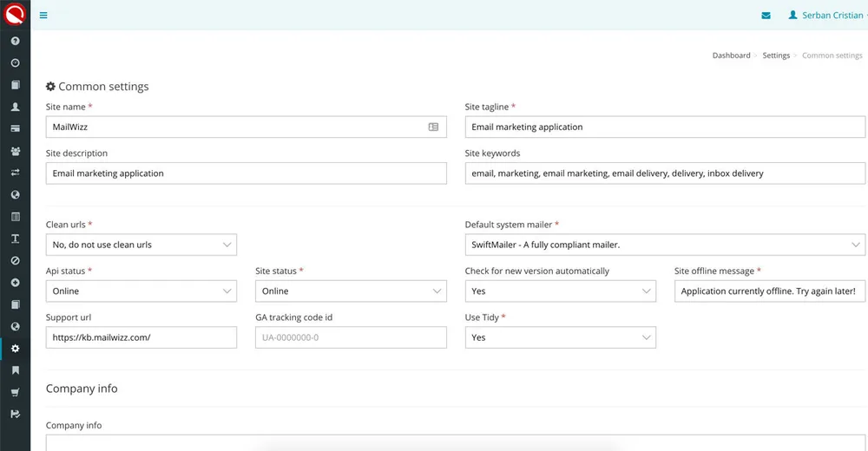Focus the Support url input field
This screenshot has width=868, height=451.
(141, 337)
